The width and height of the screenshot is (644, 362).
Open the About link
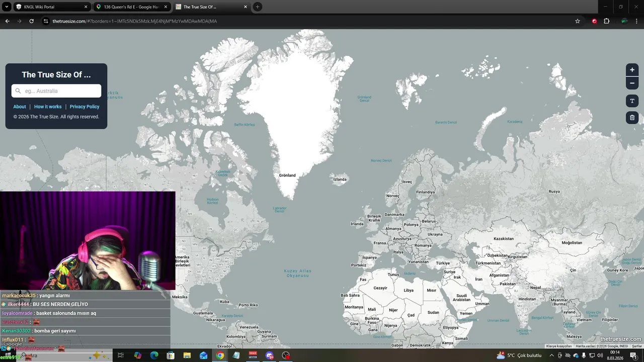(x=20, y=107)
